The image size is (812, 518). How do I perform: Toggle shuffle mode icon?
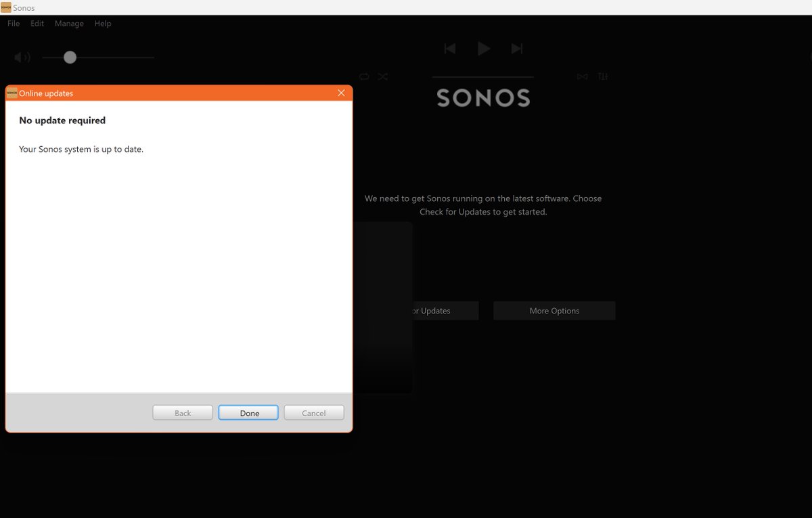(x=382, y=77)
